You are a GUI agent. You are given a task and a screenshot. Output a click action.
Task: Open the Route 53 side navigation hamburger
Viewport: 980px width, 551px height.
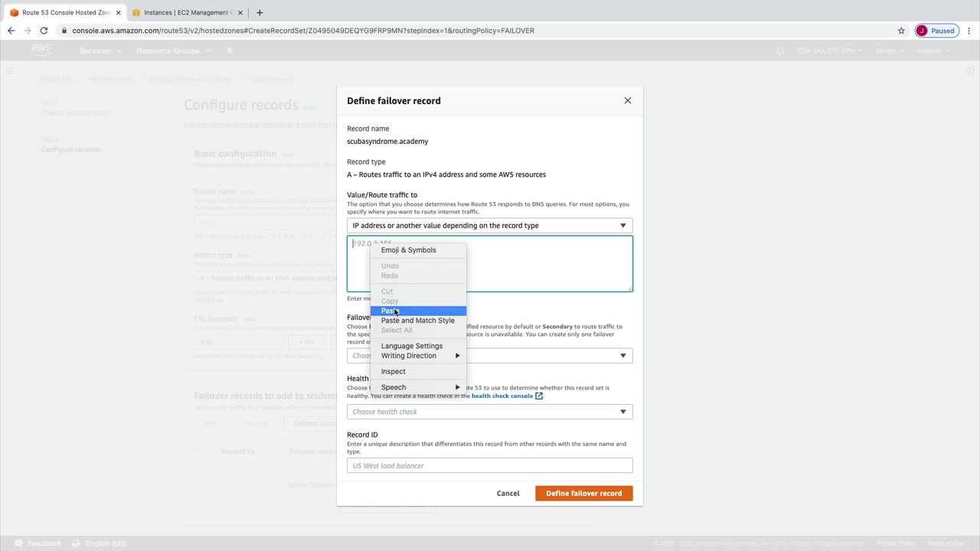pos(10,71)
